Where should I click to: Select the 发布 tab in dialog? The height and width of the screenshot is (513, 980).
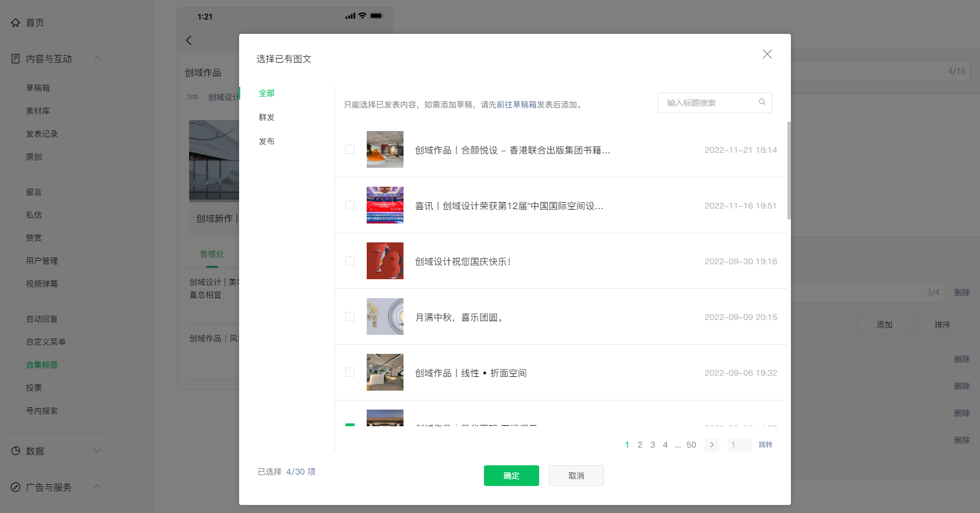click(267, 141)
